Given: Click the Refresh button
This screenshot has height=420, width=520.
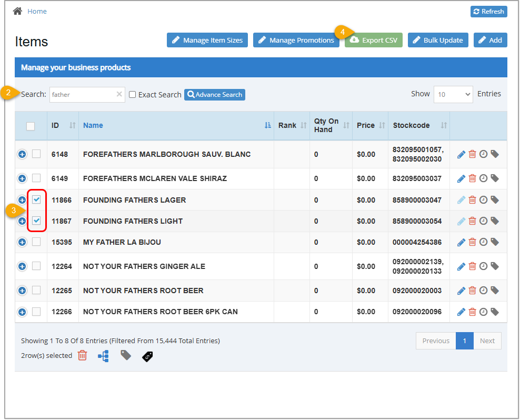Looking at the screenshot, I should pos(488,11).
